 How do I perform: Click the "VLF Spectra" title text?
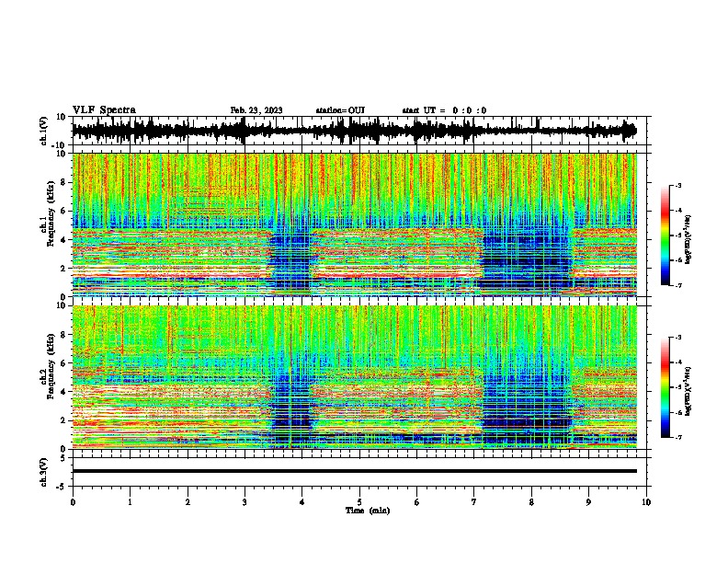(x=104, y=110)
